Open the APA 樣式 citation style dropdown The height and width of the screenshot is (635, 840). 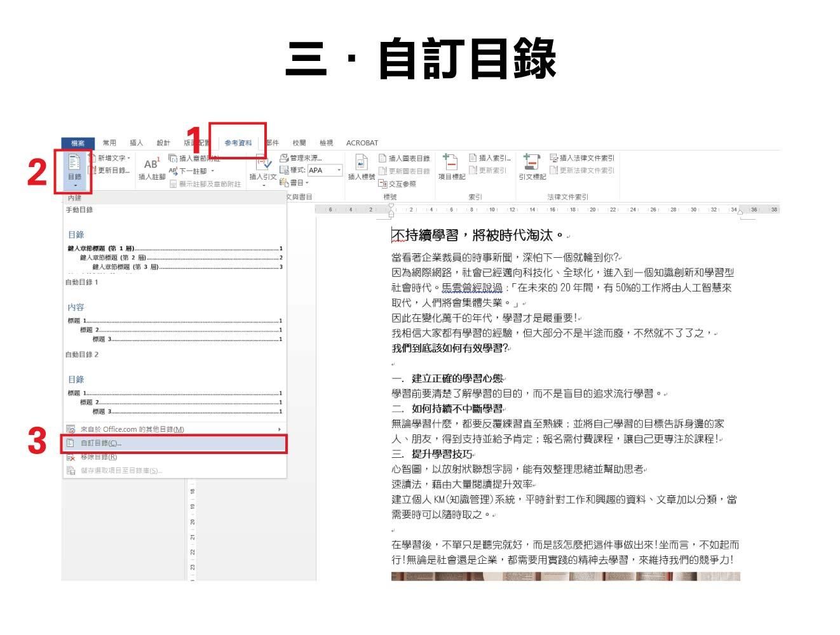click(x=340, y=170)
